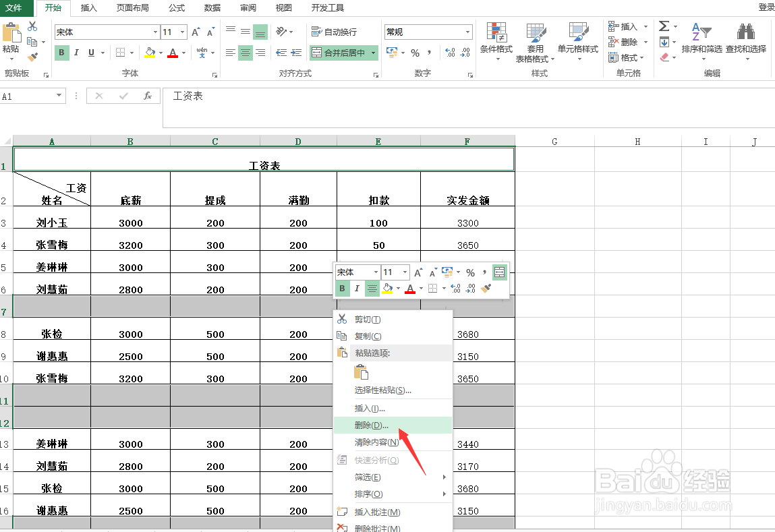Choose 剪切(T) in the context menu
775x532 pixels.
pyautogui.click(x=393, y=320)
